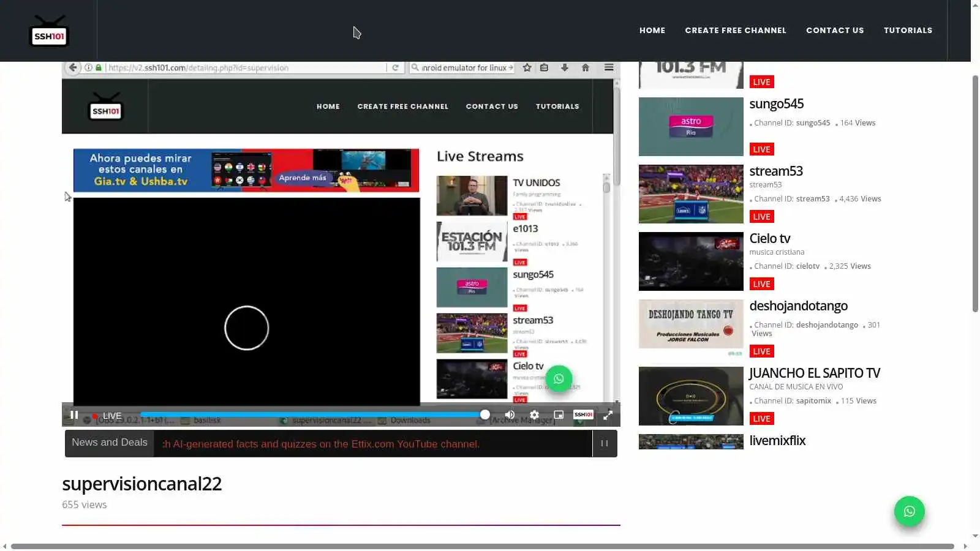
Task: Click the white handle on the player progress bar
Action: coord(485,414)
